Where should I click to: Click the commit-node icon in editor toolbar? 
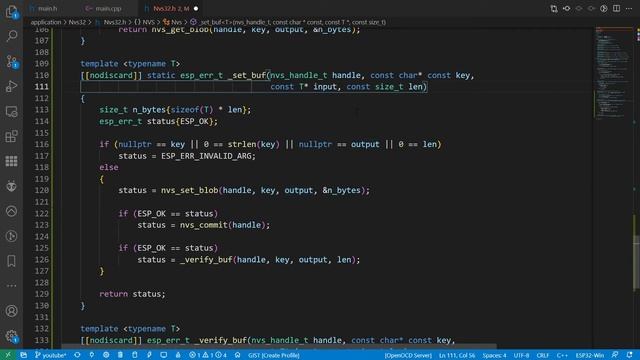click(x=567, y=9)
